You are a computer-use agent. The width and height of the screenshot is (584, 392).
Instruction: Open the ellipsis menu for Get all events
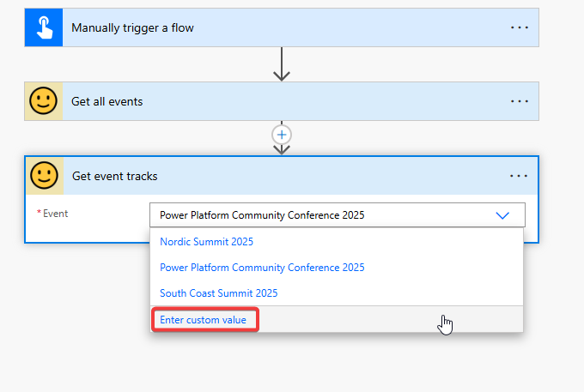point(519,101)
